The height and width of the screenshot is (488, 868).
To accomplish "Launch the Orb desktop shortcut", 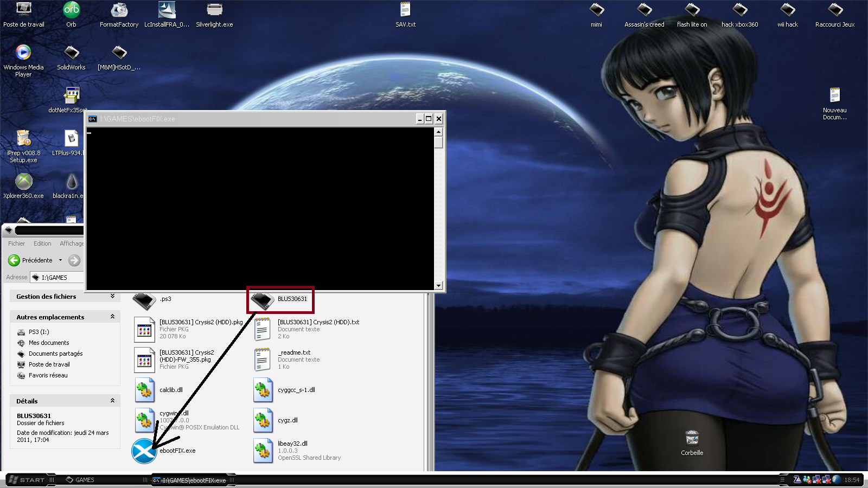I will point(71,15).
